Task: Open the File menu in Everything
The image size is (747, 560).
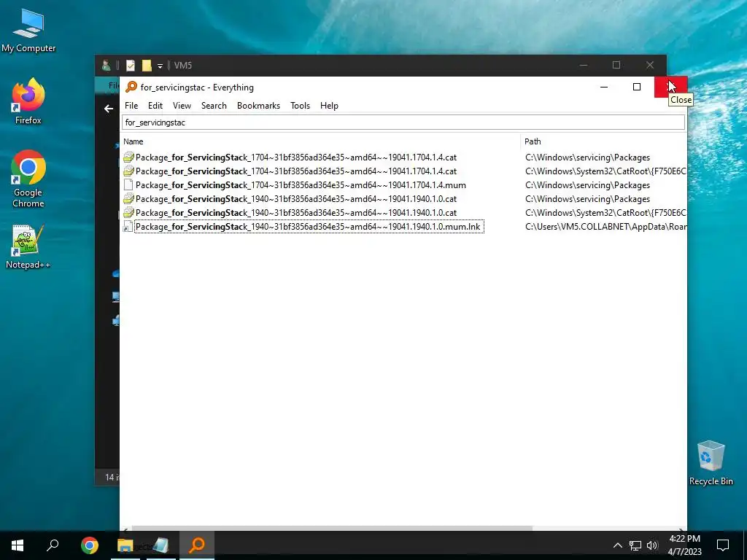Action: pos(131,106)
